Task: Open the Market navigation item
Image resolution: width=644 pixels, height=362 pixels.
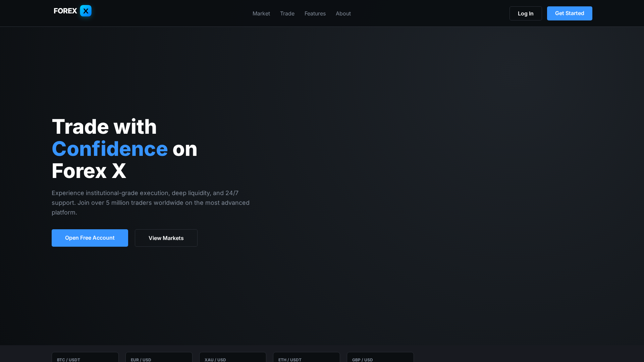Action: click(x=261, y=13)
